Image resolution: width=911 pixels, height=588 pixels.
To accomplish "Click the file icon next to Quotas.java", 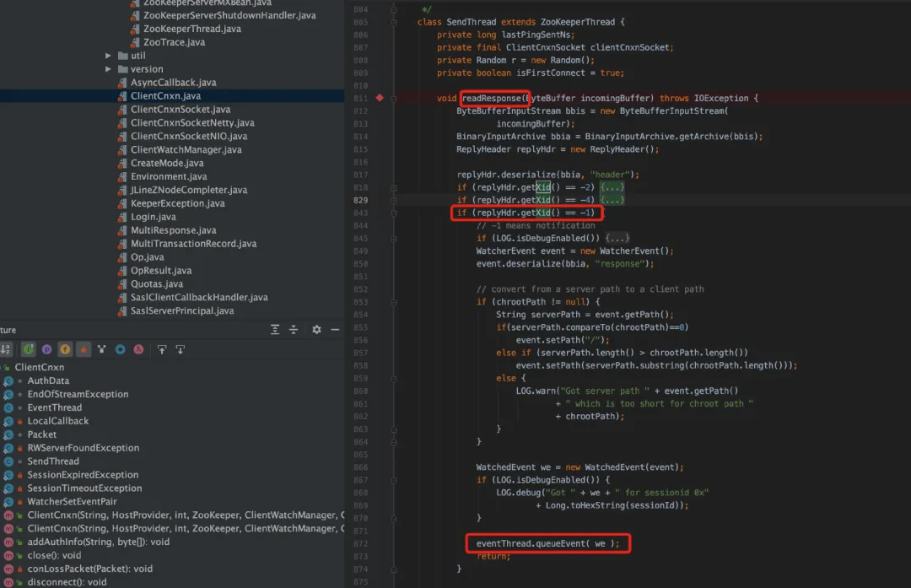I will pos(122,284).
